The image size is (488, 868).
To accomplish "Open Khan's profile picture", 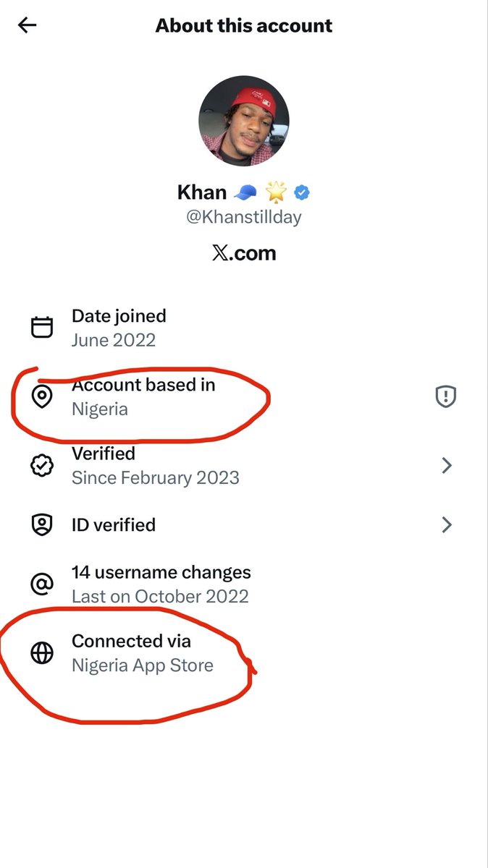I will tap(244, 122).
